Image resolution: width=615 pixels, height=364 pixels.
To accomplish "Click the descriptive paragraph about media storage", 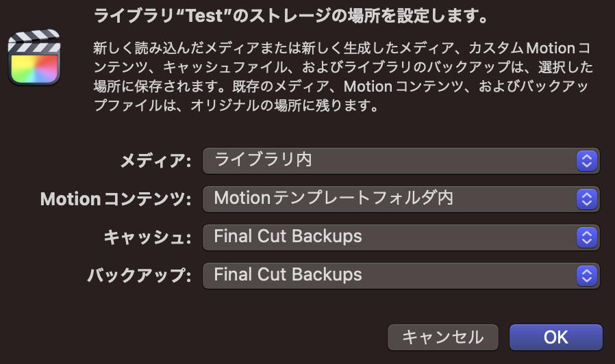I will pyautogui.click(x=343, y=77).
